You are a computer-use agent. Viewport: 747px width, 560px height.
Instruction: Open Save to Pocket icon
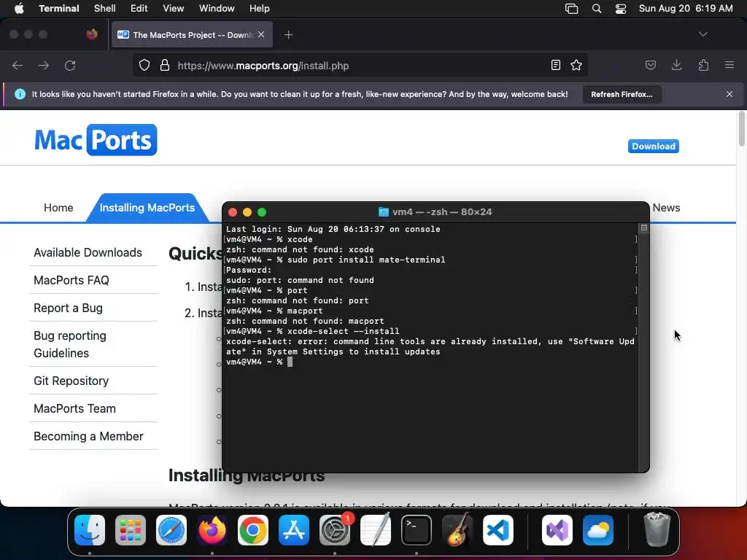pos(651,65)
